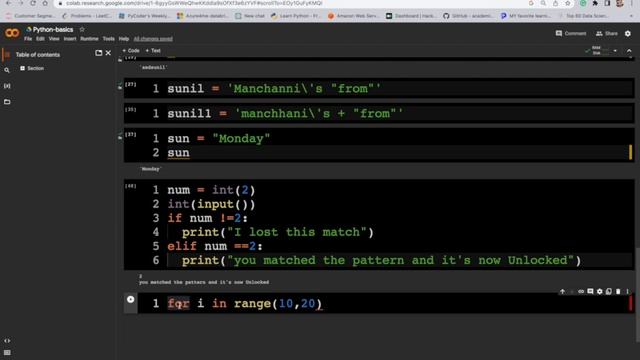Click the Share button

607,33
